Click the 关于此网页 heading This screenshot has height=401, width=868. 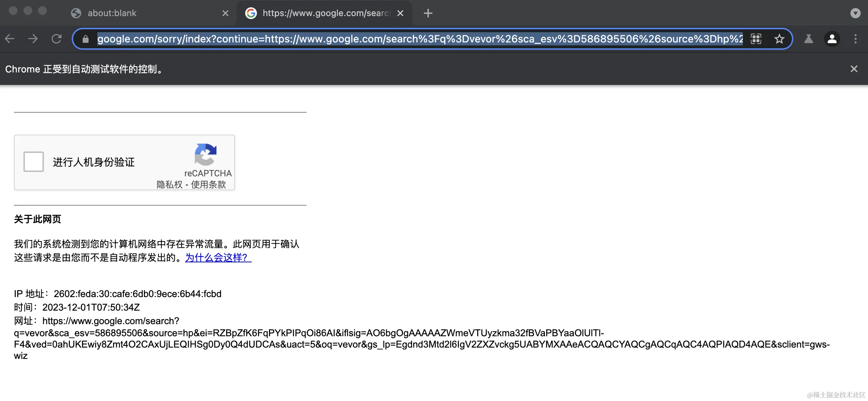coord(37,219)
